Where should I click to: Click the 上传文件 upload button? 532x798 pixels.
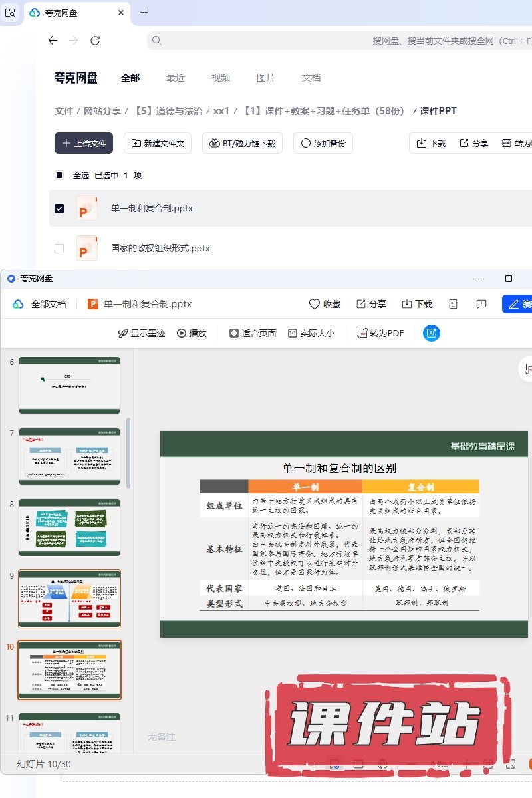click(x=84, y=143)
